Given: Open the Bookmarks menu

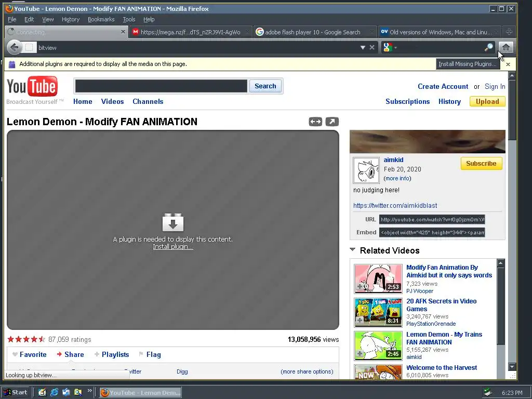Looking at the screenshot, I should coord(101,19).
